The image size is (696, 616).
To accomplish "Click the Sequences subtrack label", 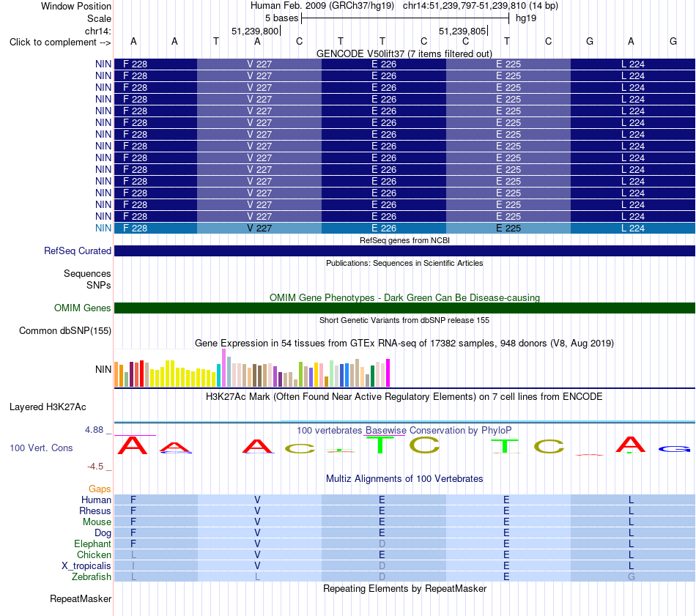I will (87, 273).
